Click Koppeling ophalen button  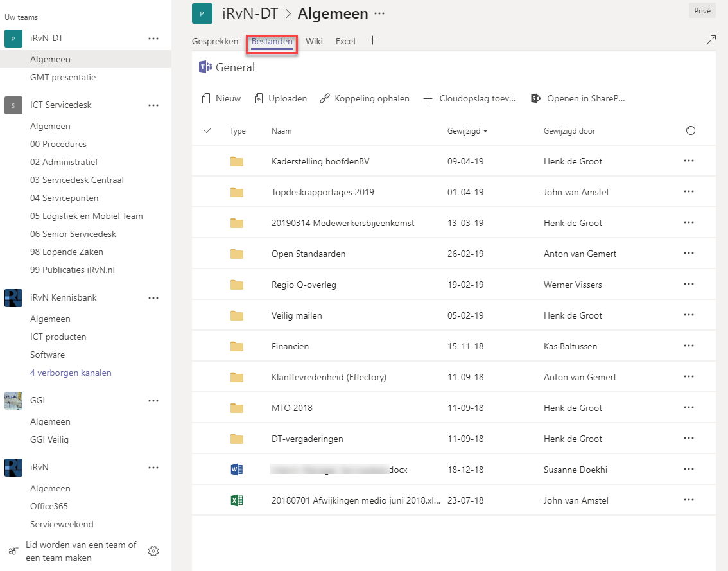click(365, 99)
